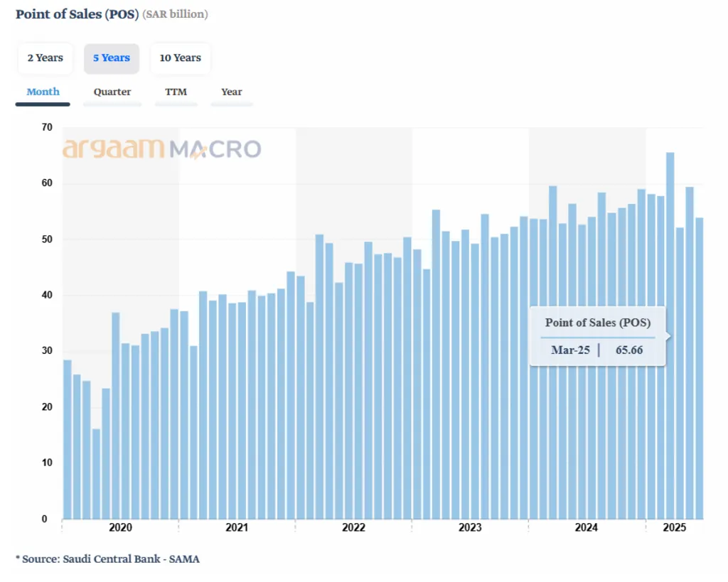Open the Year frequency tab

232,92
